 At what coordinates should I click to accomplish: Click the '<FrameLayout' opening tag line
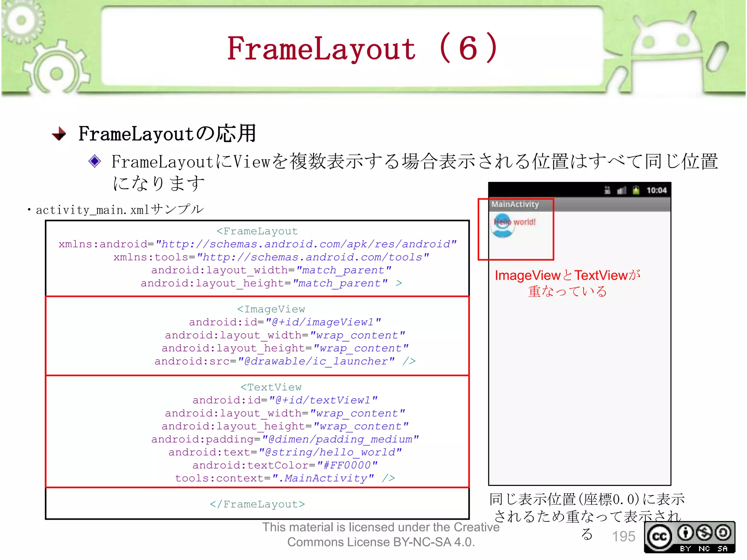coord(257,231)
